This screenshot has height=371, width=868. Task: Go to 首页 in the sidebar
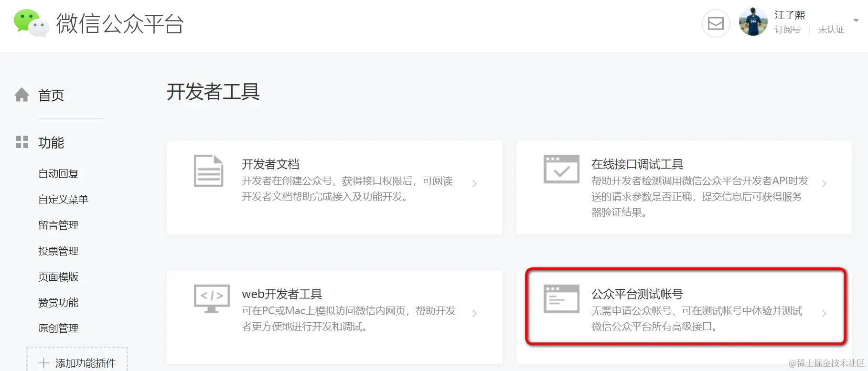click(x=51, y=95)
